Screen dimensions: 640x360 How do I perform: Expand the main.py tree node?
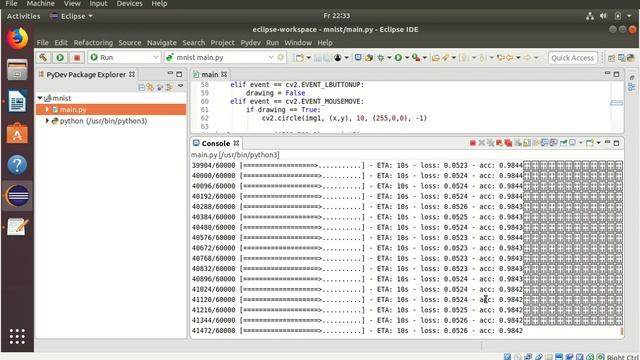click(x=47, y=109)
